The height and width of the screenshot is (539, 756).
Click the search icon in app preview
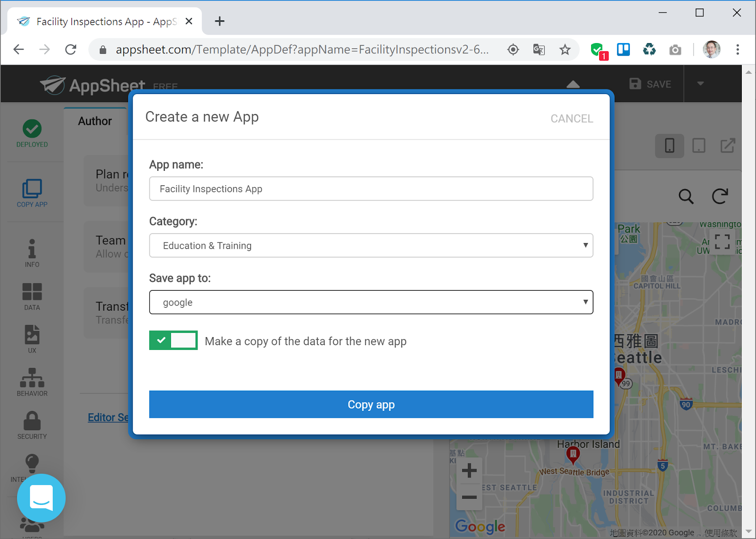click(x=686, y=196)
